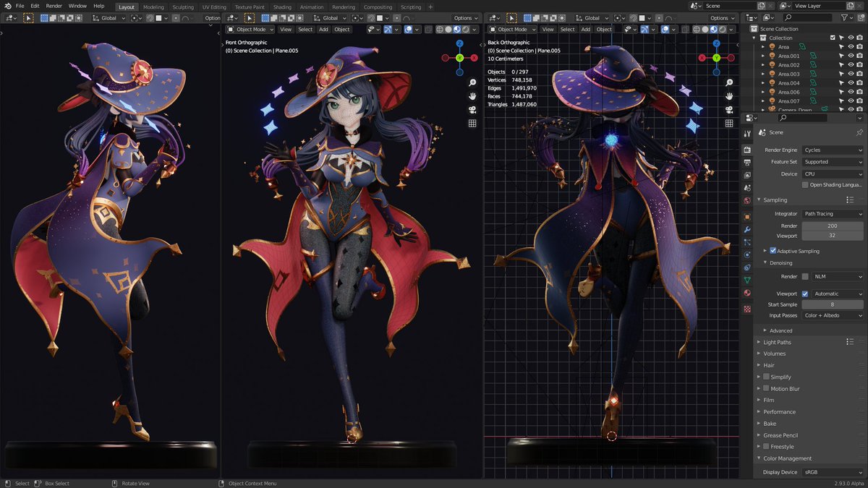Uncheck Collection exclude checkbox in outliner
The width and height of the screenshot is (868, 488).
tap(833, 38)
